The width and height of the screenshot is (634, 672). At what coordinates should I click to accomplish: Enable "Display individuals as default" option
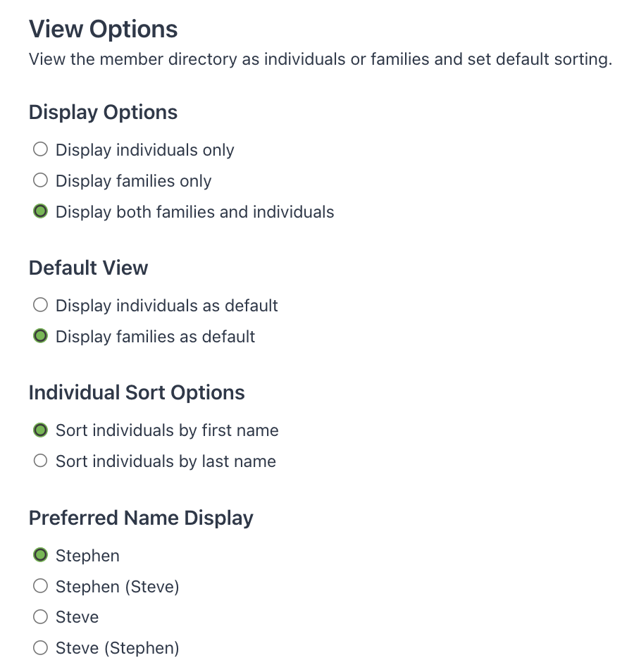point(40,304)
